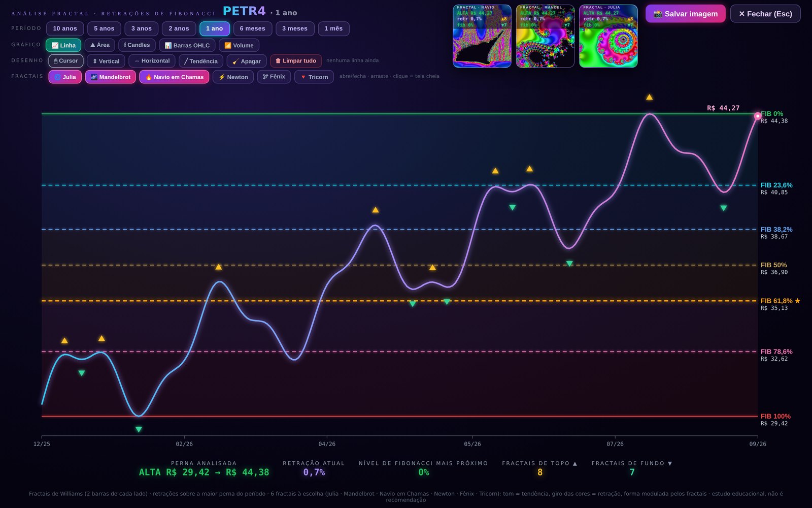Screen dimensions: 812x508
Task: Click the R$ 38,67 price value
Action: tap(774, 237)
